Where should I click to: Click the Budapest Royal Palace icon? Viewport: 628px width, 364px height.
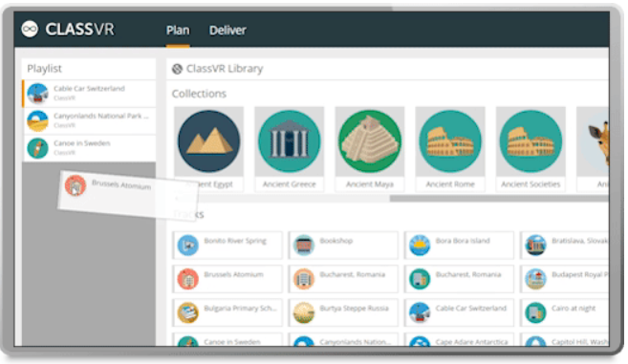pos(535,279)
